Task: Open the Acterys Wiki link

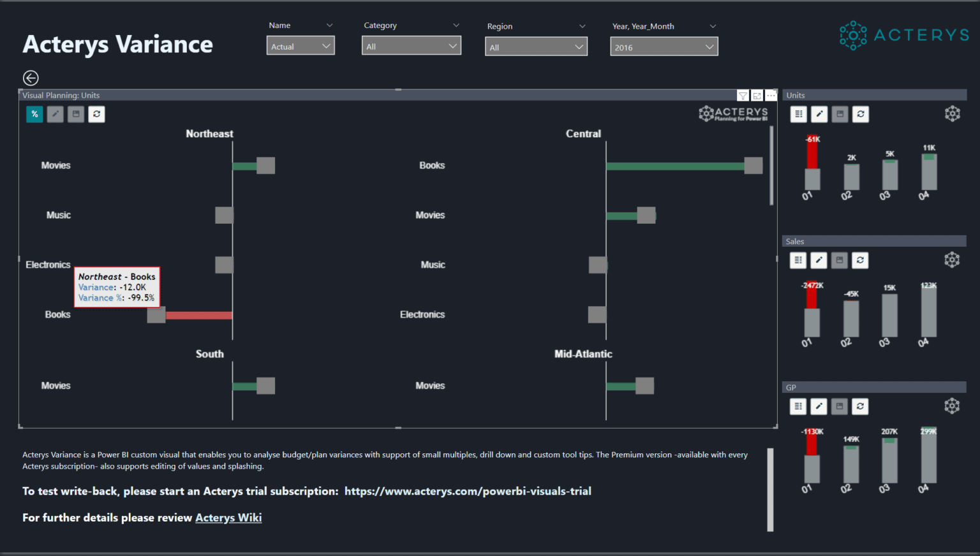Action: click(228, 517)
